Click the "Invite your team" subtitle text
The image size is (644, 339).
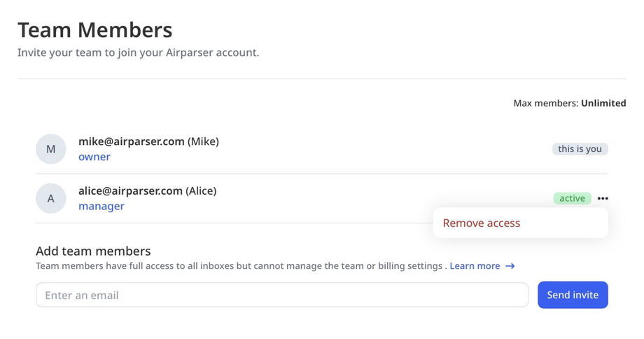tap(138, 53)
